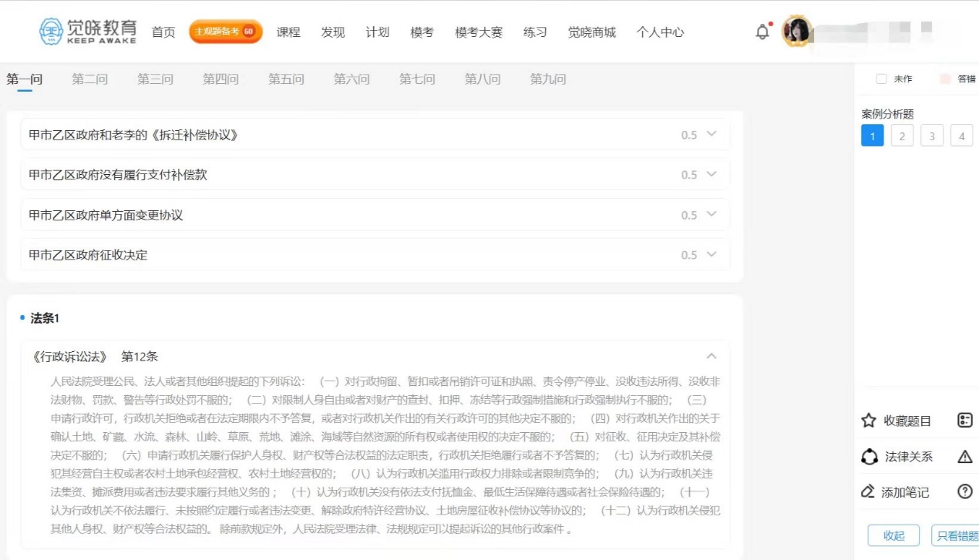Open the answer card icon beside 收藏题目
The image size is (979, 560).
coord(965,421)
